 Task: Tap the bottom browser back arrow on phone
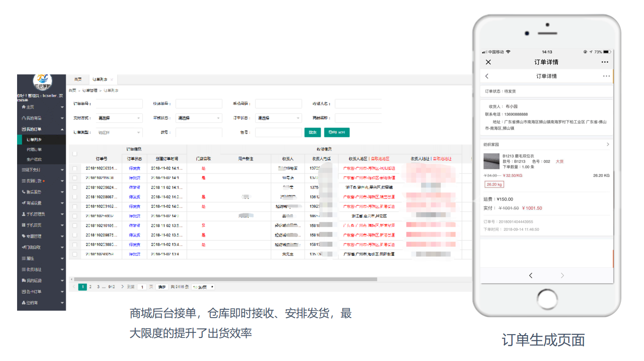point(530,276)
